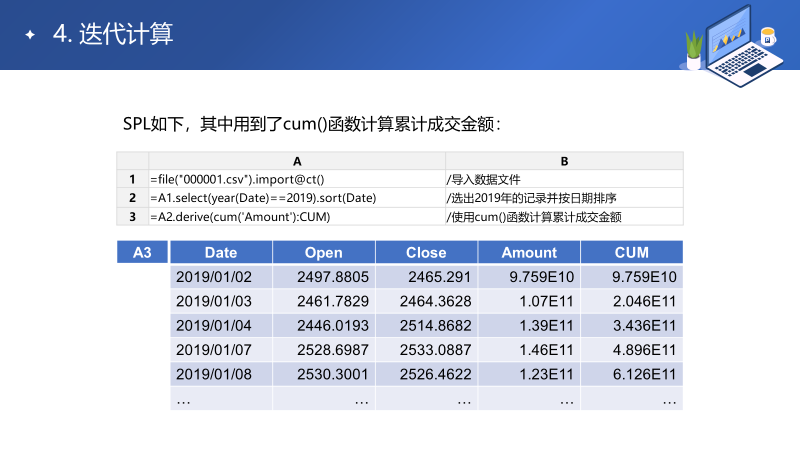
Task: Click the sparkle icon beside the title
Action: [x=30, y=35]
